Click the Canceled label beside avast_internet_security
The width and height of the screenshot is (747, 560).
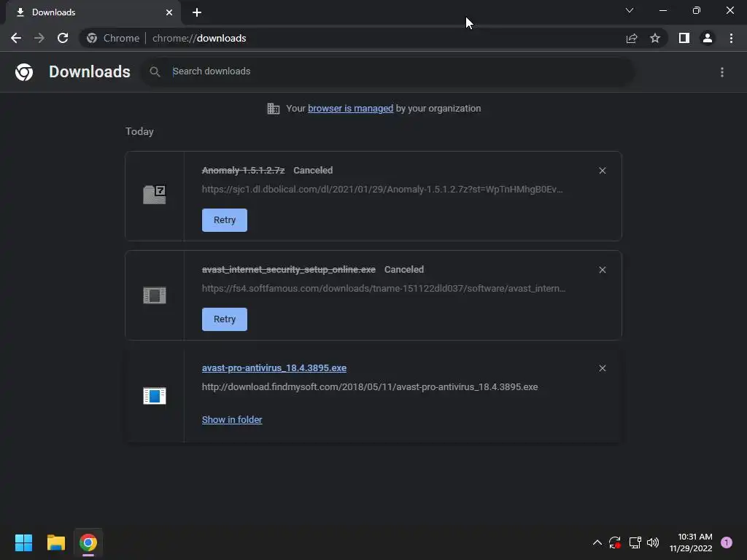point(404,270)
